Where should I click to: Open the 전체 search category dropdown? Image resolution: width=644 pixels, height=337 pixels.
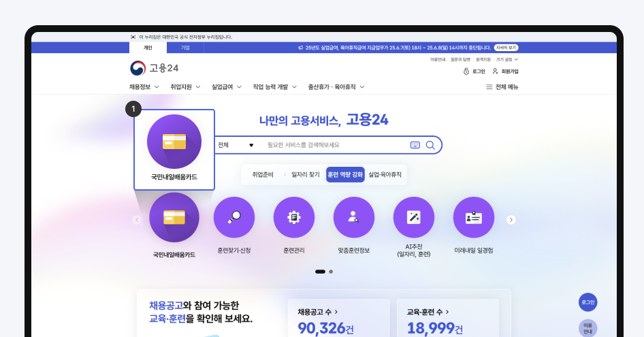[x=236, y=145]
